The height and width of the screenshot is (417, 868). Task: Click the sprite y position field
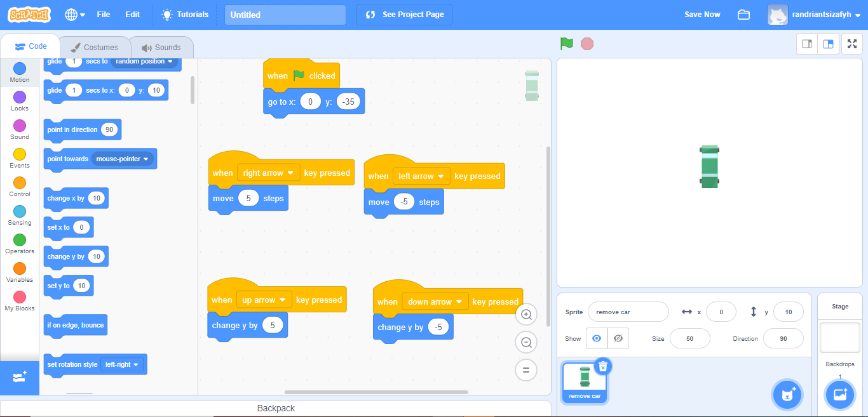click(x=789, y=312)
